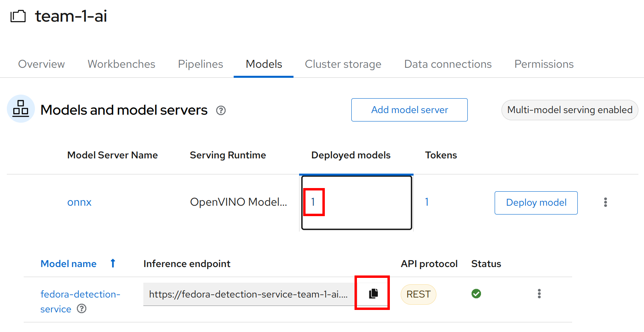
Task: Sort by Model name column header
Action: (69, 264)
